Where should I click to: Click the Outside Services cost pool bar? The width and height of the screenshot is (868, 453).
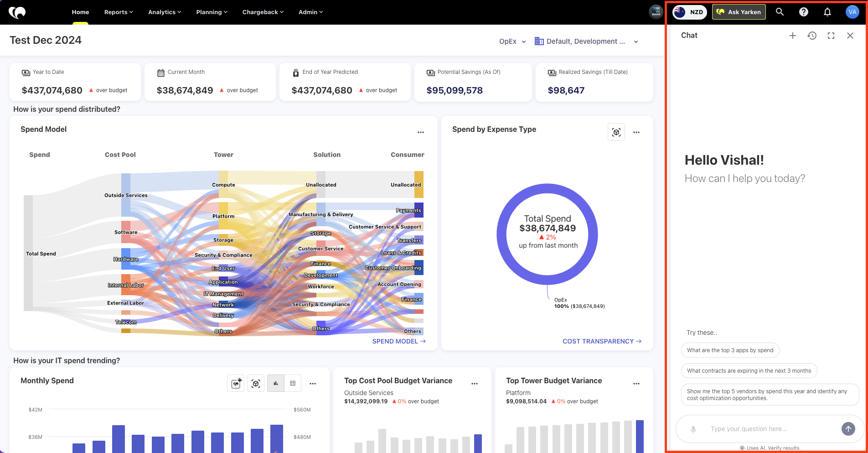click(x=126, y=195)
